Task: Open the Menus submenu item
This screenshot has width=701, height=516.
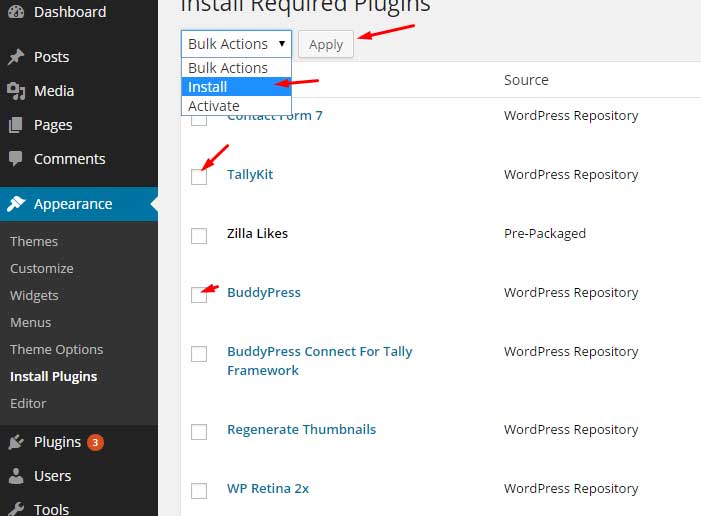Action: click(30, 322)
